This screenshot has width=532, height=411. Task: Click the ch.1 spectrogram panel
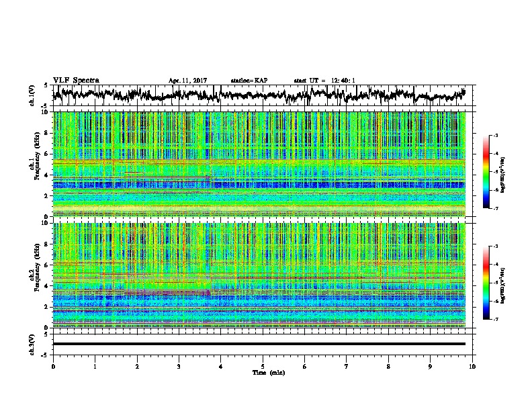click(259, 164)
